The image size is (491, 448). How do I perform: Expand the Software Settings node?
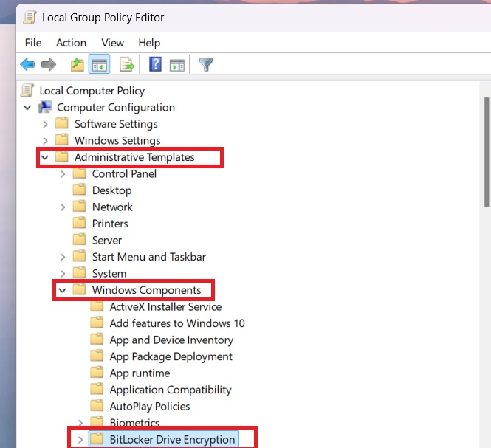click(45, 124)
